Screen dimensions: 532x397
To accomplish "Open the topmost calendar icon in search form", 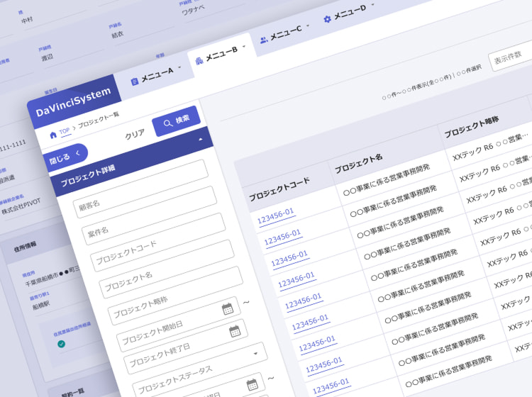I will coord(227,308).
